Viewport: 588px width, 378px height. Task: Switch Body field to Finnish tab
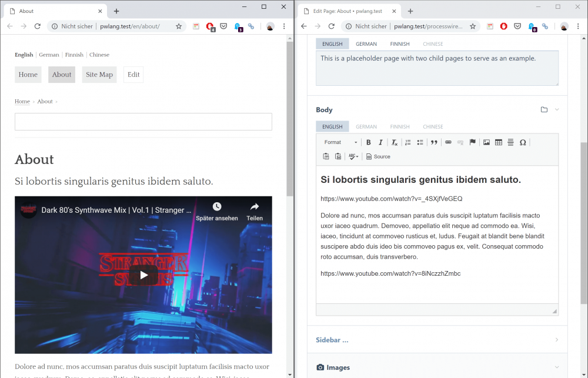(400, 126)
